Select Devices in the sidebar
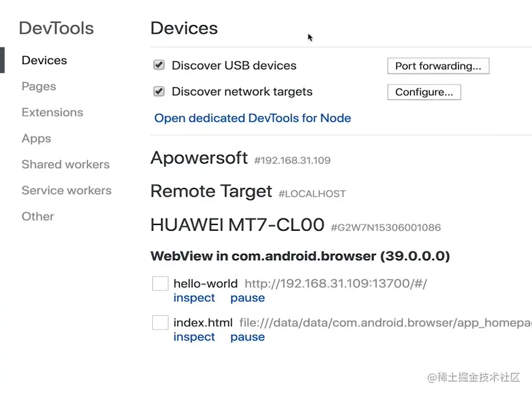 [x=44, y=60]
